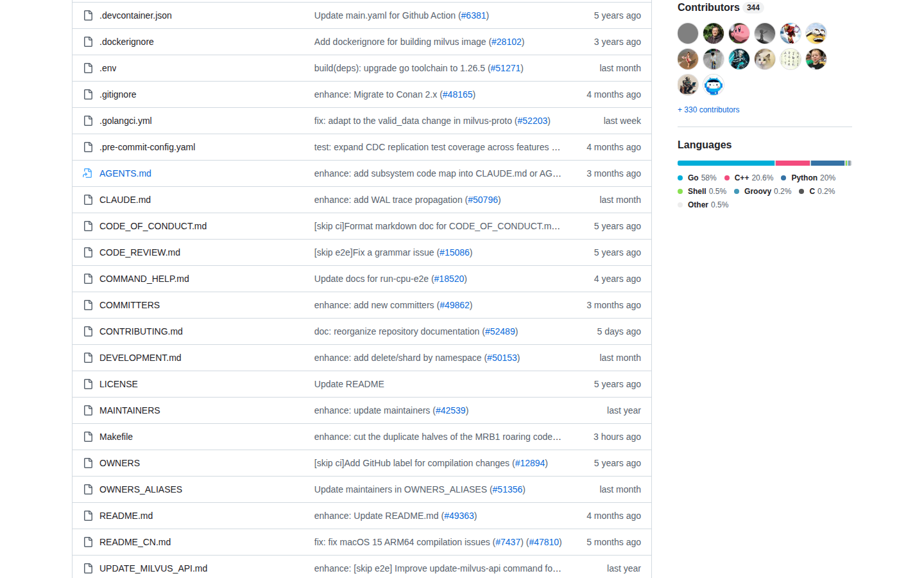Open the blue robot mascot contributor avatar
924x578 pixels.
coord(714,85)
